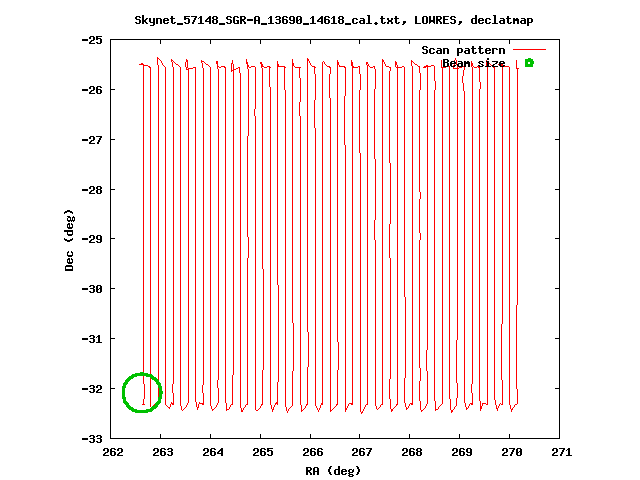This screenshot has height=480, width=640.
Task: Click the 271 RA axis tick label
Action: click(x=562, y=452)
